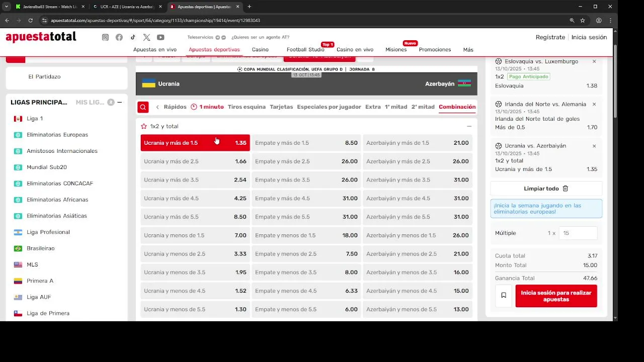Screen dimensions: 644x362
Task: Click the Brazil flag by Brasileirao
Action: [x=18, y=248]
